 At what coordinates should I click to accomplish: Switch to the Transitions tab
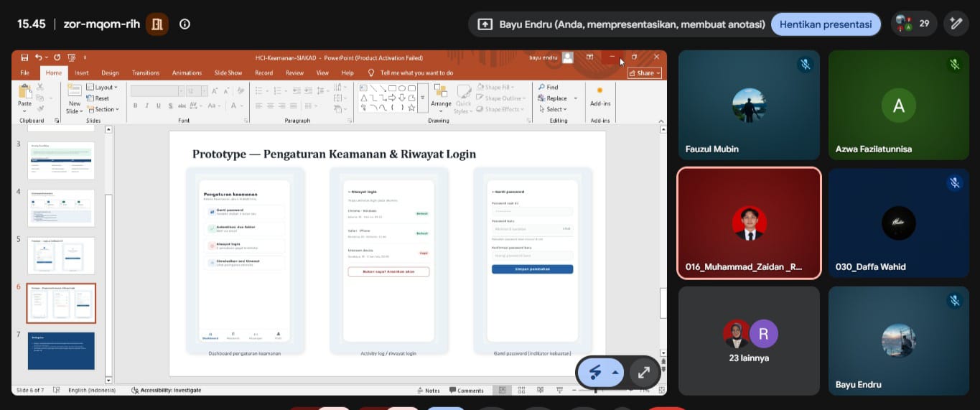[146, 73]
